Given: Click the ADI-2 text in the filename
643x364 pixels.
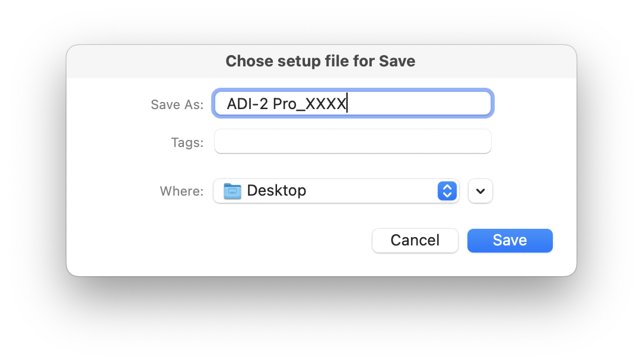Looking at the screenshot, I should click(x=247, y=104).
